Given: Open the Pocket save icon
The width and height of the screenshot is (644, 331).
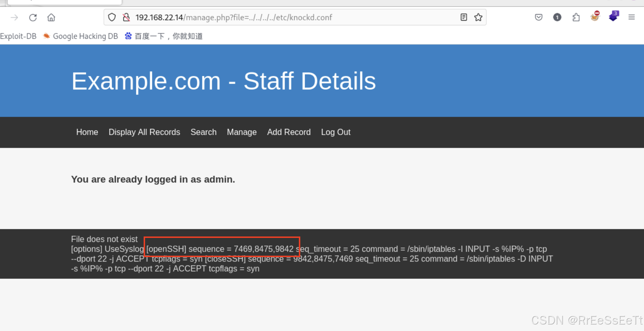Looking at the screenshot, I should pos(539,17).
